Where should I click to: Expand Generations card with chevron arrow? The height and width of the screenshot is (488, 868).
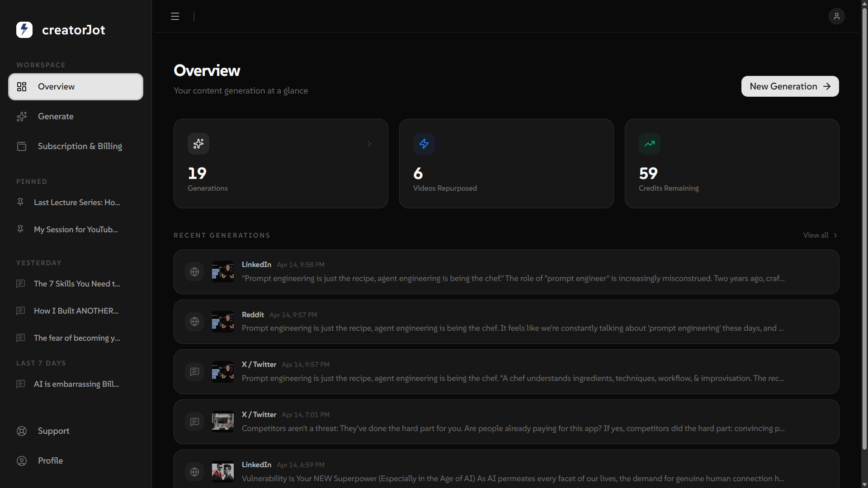369,144
